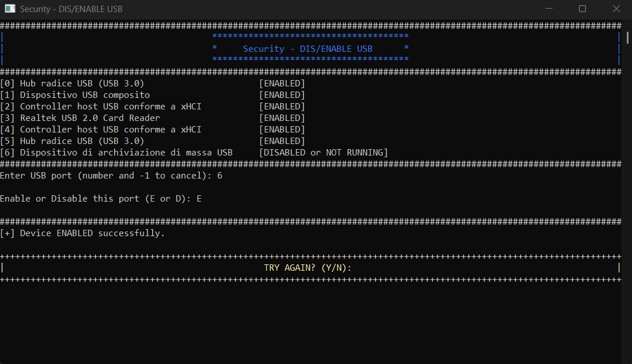The height and width of the screenshot is (364, 632).
Task: Click [ENABLED] status of Realtek Card Reader
Action: click(282, 118)
